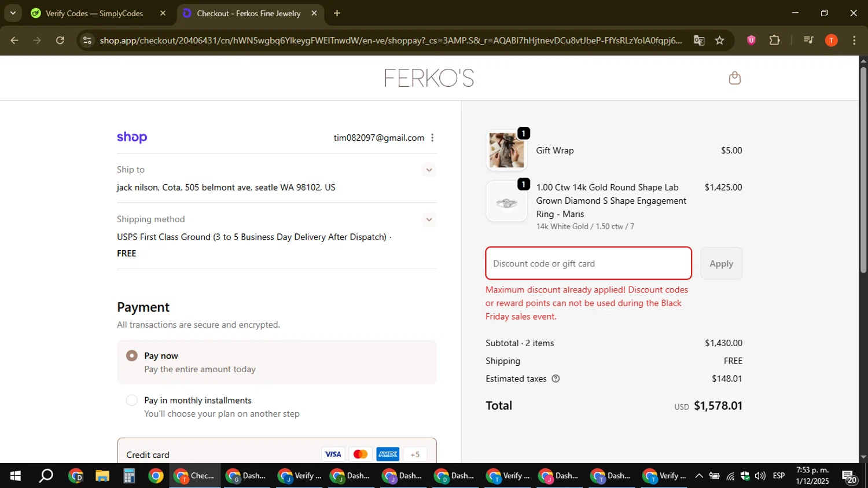The width and height of the screenshot is (868, 488).
Task: Open the media control icon in the toolbar
Action: tap(808, 41)
